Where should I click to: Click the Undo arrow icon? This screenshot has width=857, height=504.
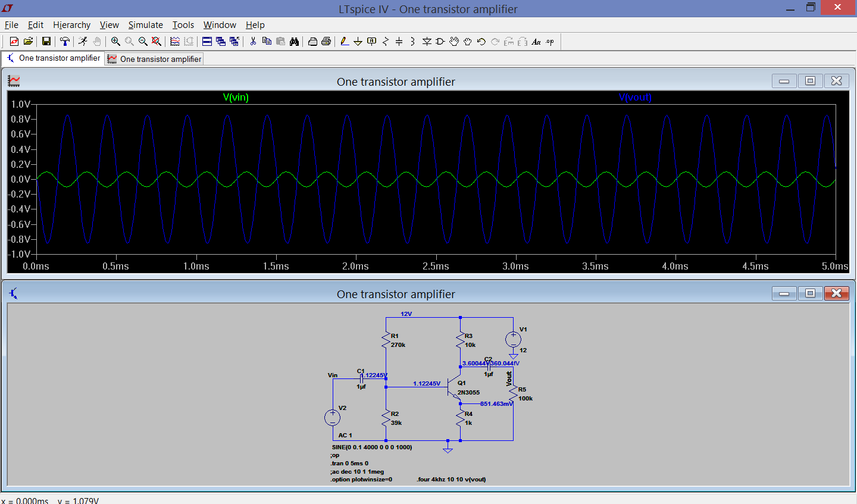click(x=481, y=41)
